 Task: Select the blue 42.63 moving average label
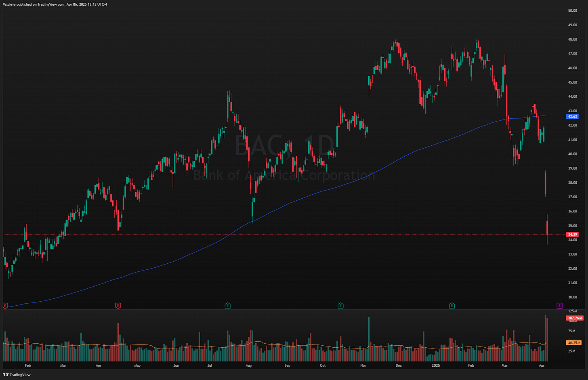(x=572, y=116)
